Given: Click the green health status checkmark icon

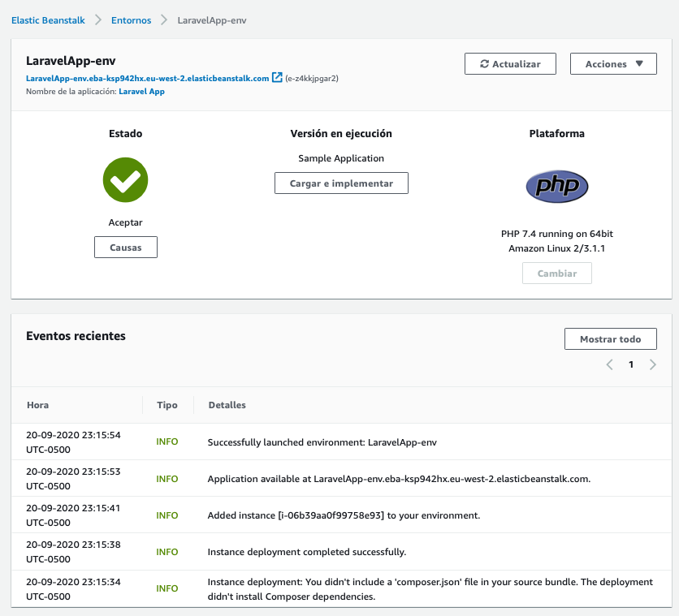Looking at the screenshot, I should pos(126,180).
